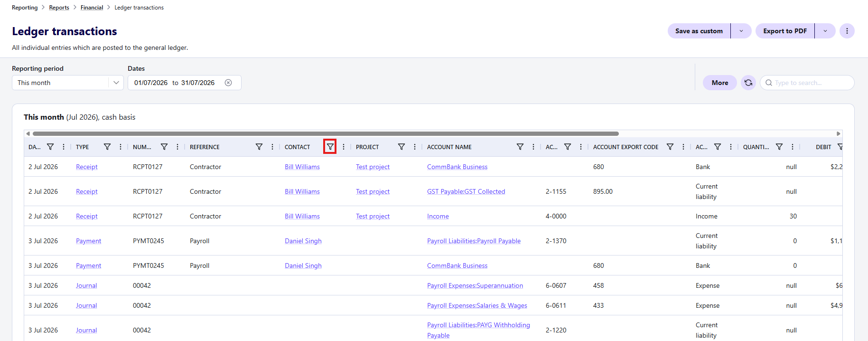Image resolution: width=868 pixels, height=341 pixels.
Task: Open the Type column filter
Action: pyautogui.click(x=107, y=147)
